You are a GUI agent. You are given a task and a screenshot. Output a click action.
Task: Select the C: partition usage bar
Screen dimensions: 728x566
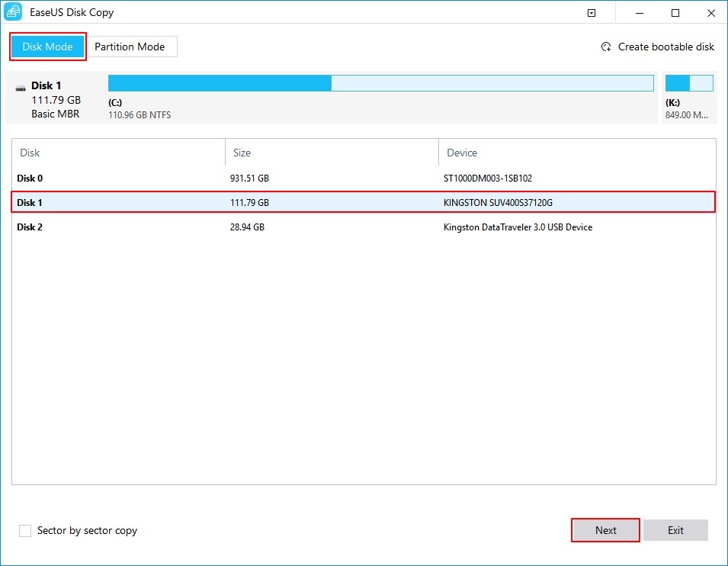pos(380,83)
